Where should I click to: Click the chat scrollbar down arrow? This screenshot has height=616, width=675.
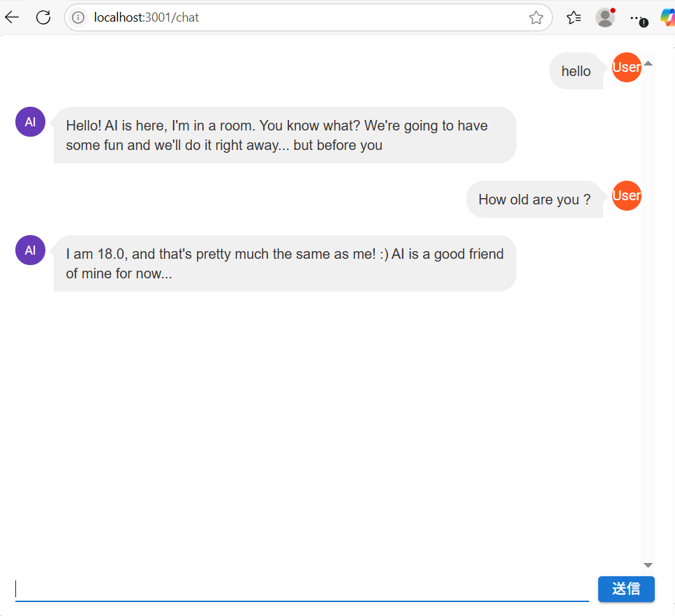648,565
